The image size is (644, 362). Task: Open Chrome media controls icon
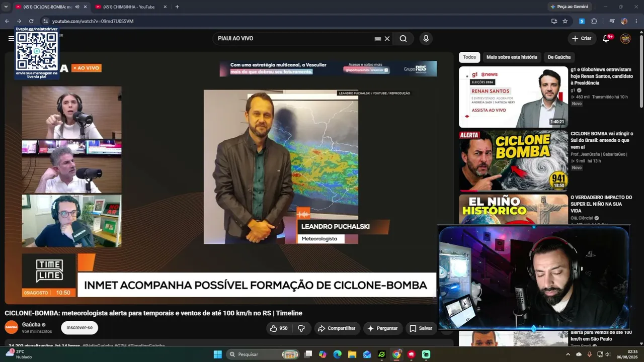click(x=612, y=21)
